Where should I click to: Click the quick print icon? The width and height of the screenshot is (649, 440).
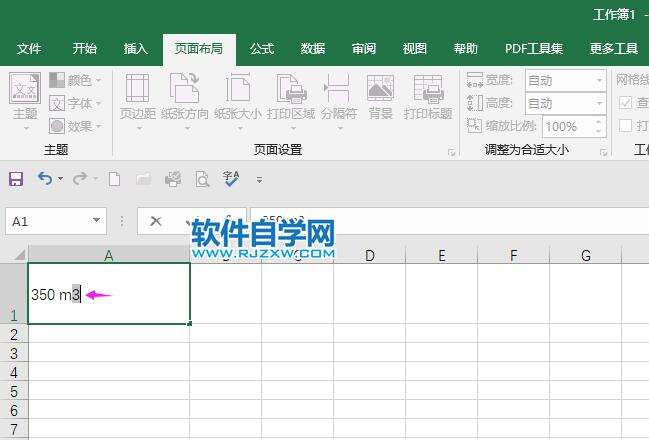coord(173,179)
